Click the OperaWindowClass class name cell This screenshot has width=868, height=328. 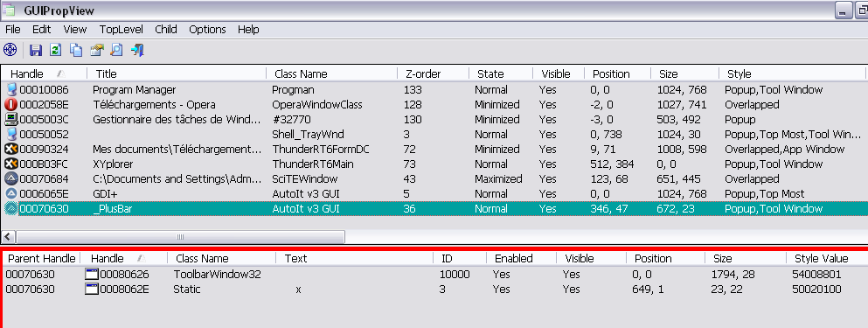pos(316,104)
